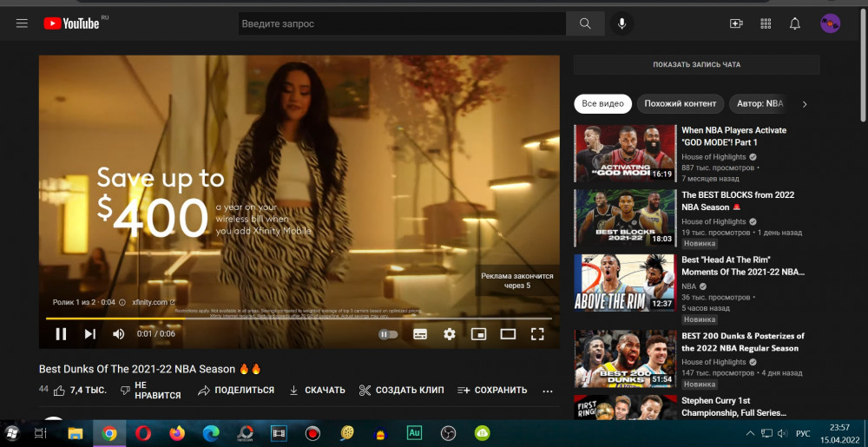Open the YouTube apps grid
This screenshot has height=447, width=868.
[766, 23]
